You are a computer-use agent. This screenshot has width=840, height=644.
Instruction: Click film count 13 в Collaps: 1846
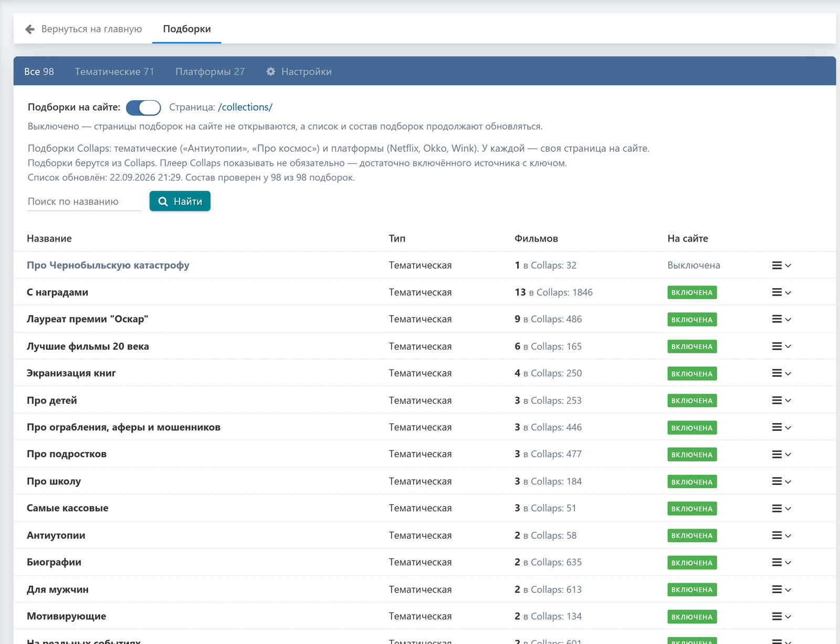pos(554,292)
